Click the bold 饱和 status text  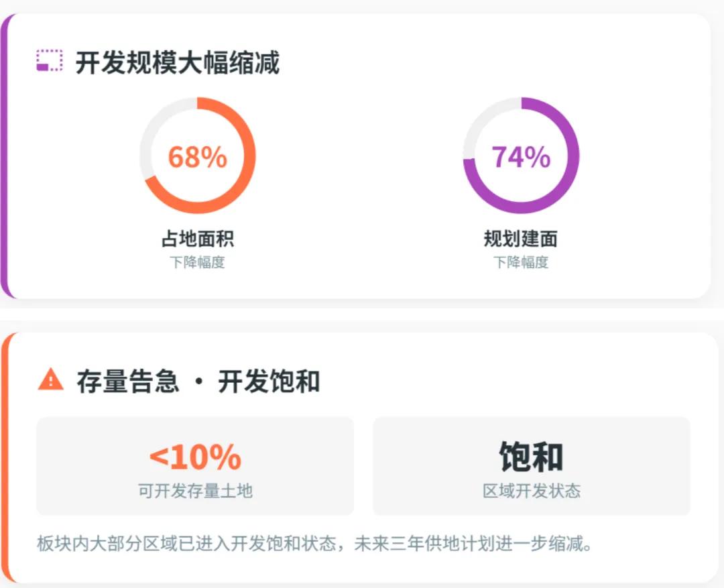[x=532, y=457]
